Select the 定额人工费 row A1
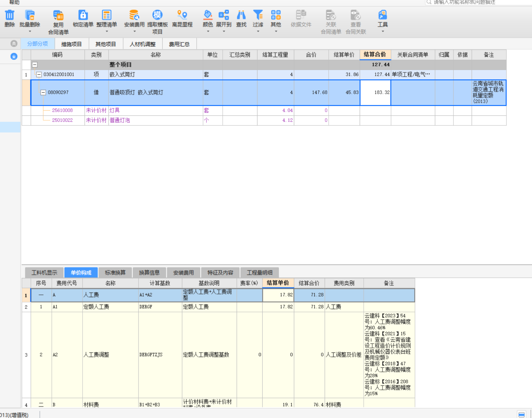The image size is (532, 418). pyautogui.click(x=218, y=307)
